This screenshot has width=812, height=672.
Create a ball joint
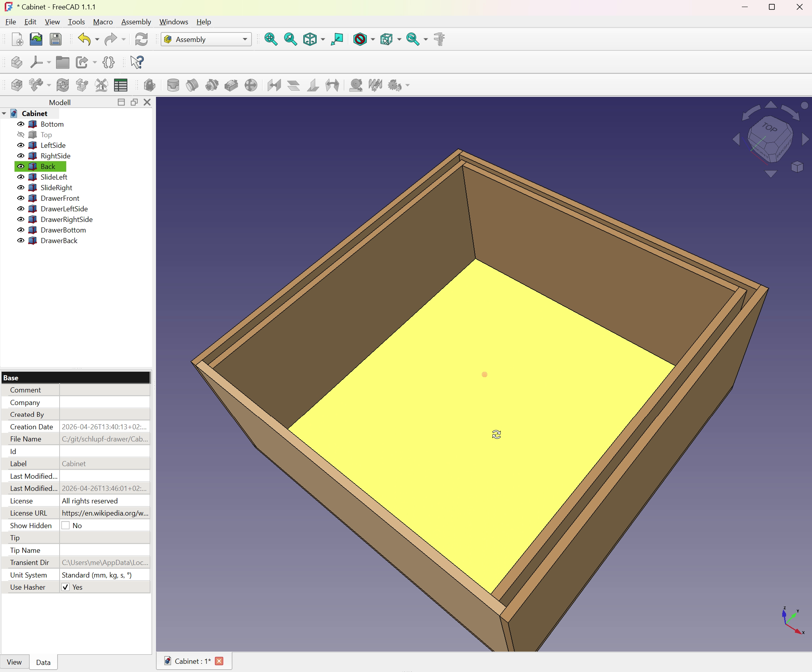(251, 85)
